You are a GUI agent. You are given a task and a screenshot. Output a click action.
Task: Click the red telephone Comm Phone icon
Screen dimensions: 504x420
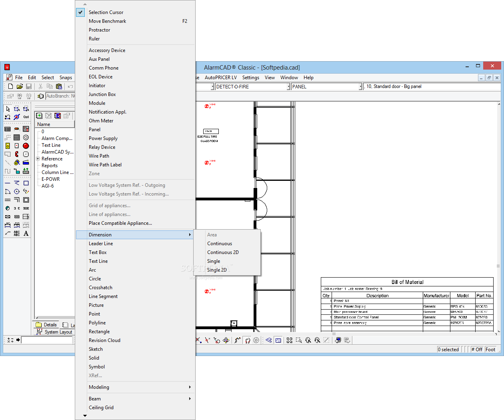click(x=17, y=154)
